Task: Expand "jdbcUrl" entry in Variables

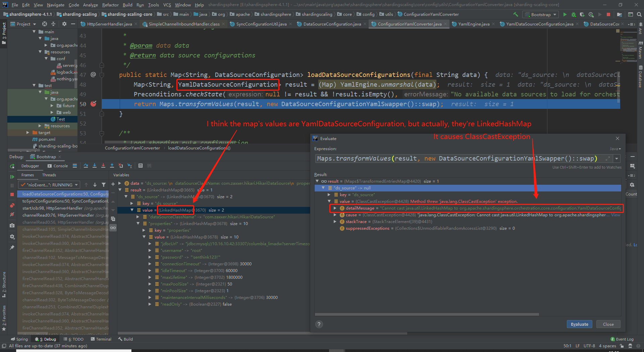Action: 150,244
